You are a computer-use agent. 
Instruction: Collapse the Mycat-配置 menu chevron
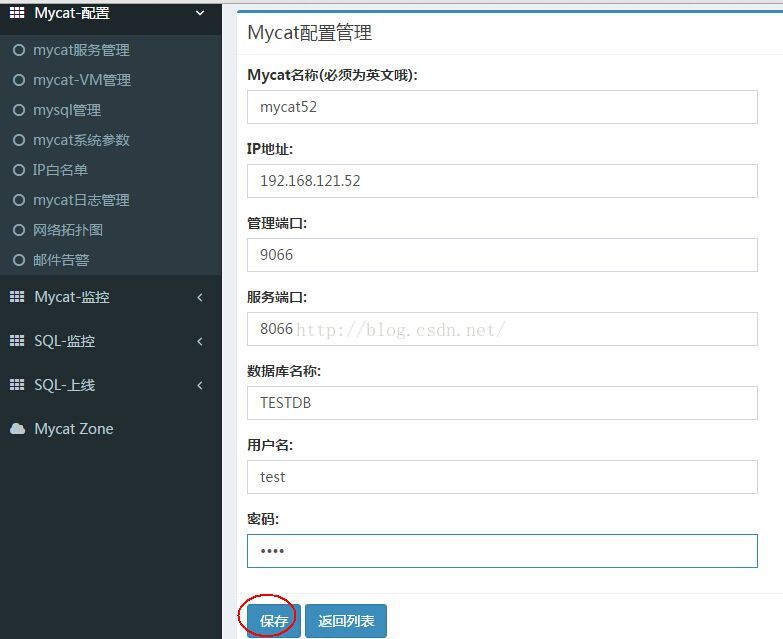pyautogui.click(x=200, y=13)
